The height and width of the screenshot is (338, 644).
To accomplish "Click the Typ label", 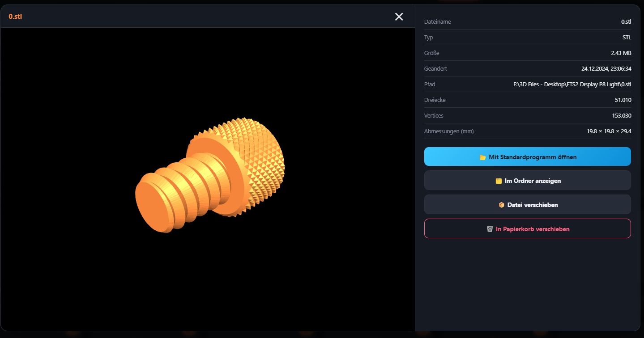I will tap(428, 38).
